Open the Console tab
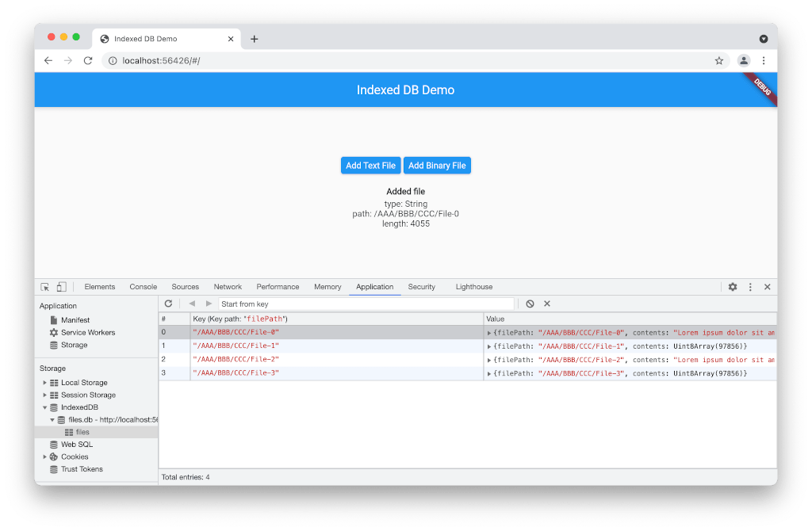Image resolution: width=812 pixels, height=531 pixels. point(143,286)
